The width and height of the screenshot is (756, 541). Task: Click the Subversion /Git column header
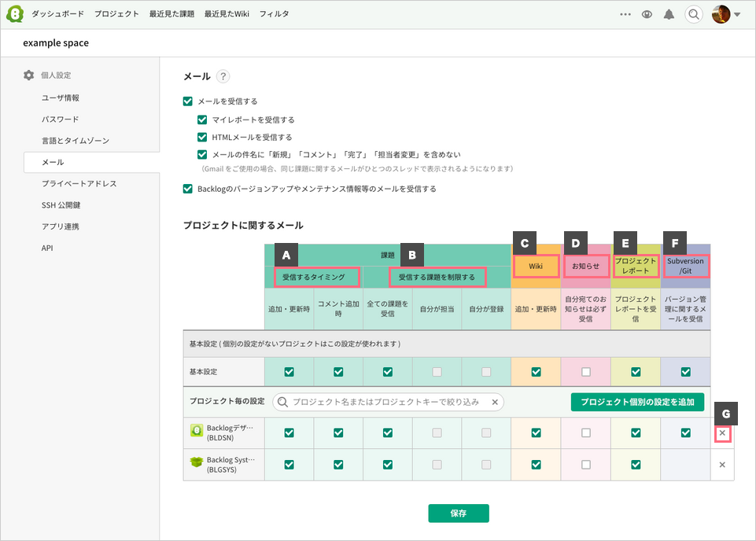tap(686, 266)
